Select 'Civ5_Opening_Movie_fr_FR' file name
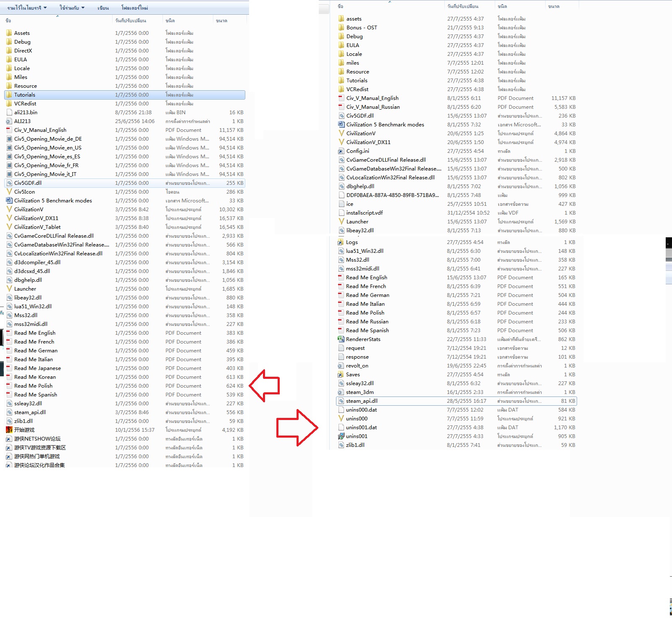Viewport: 672px width, 630px height. click(x=46, y=165)
